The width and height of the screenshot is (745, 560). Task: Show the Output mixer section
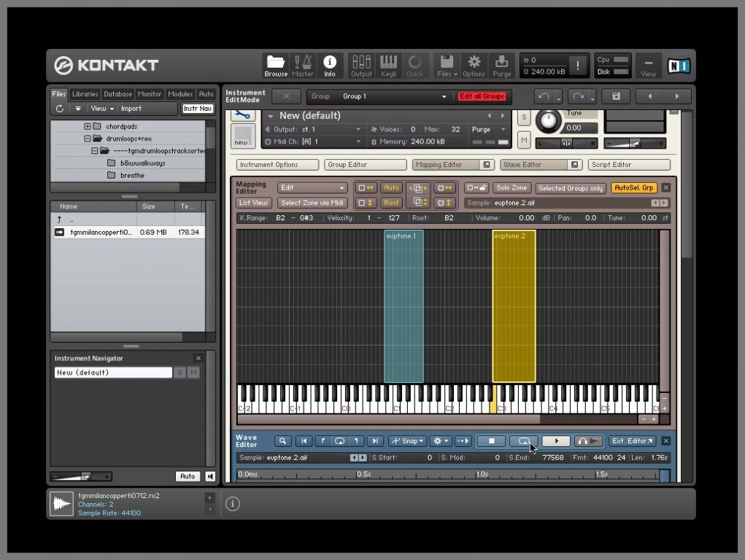(361, 66)
